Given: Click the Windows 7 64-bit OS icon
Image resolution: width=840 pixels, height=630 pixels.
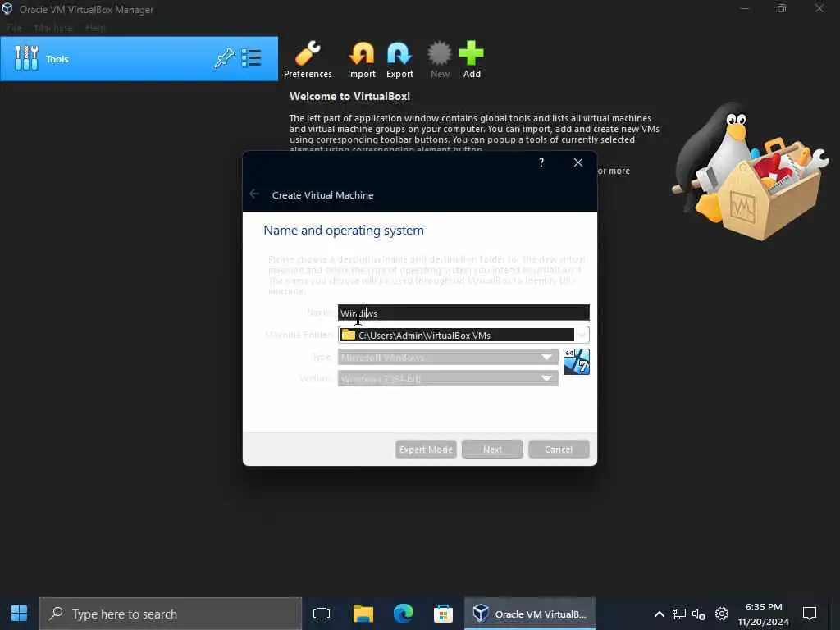Looking at the screenshot, I should 577,362.
